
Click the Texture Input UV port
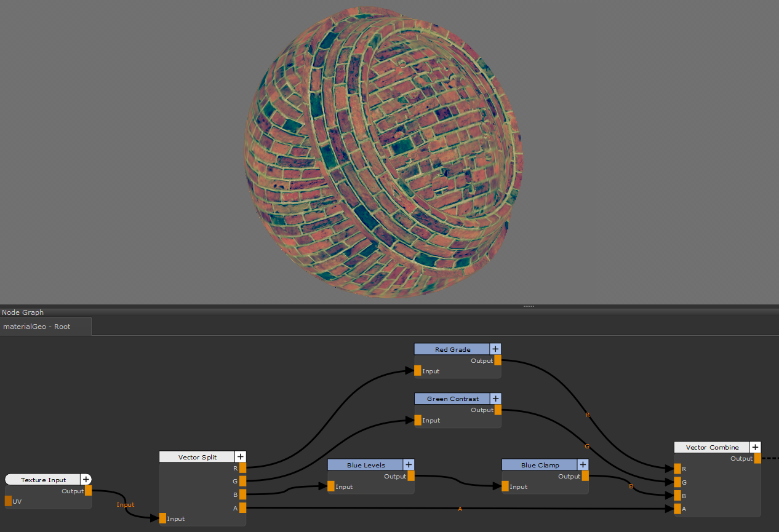pyautogui.click(x=9, y=501)
